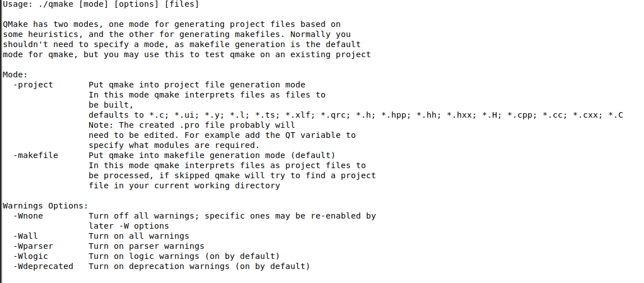
Task: Click the -Wnone option text
Action: [28, 216]
